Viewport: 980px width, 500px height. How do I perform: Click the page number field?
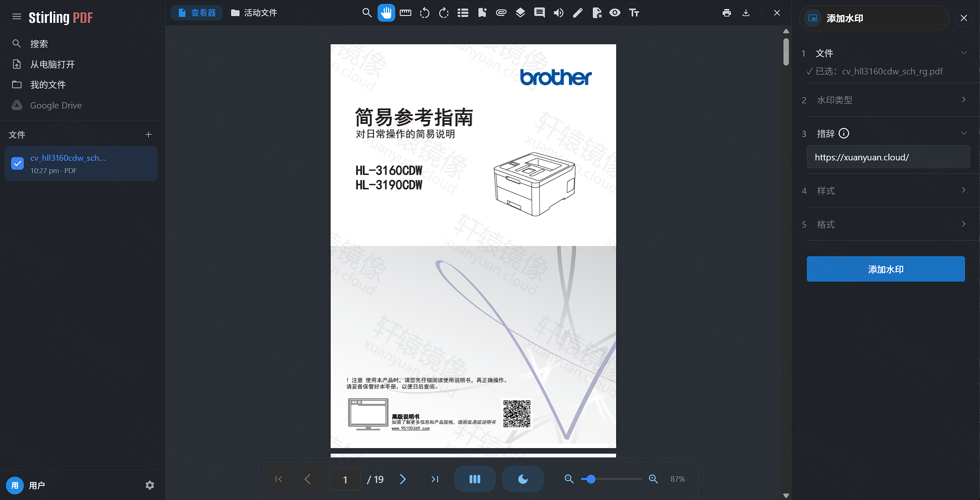345,480
